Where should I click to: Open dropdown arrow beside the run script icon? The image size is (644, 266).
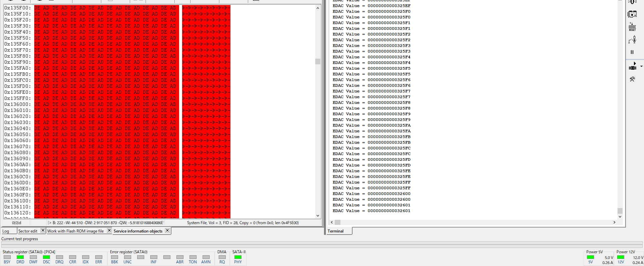coord(641,66)
